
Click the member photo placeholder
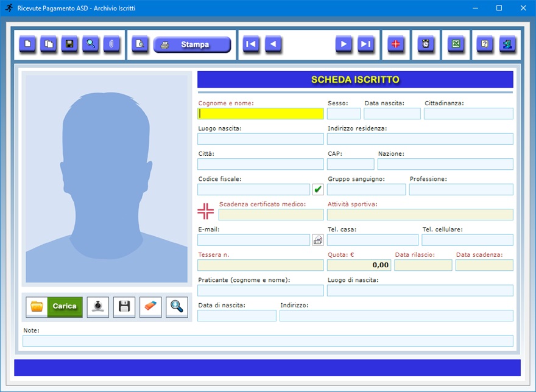(107, 179)
